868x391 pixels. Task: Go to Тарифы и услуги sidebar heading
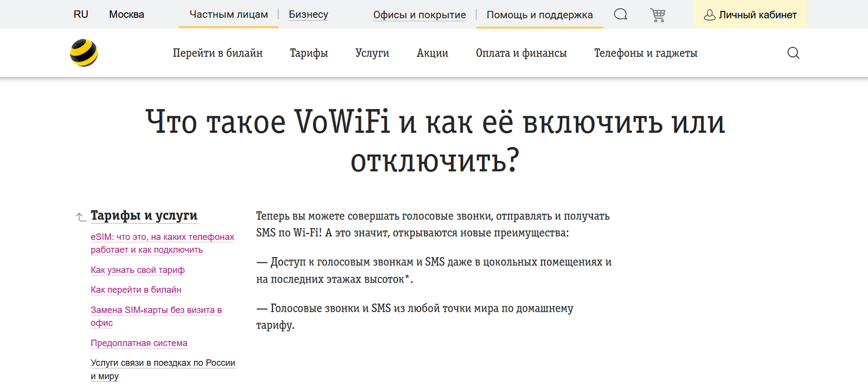[x=144, y=216]
